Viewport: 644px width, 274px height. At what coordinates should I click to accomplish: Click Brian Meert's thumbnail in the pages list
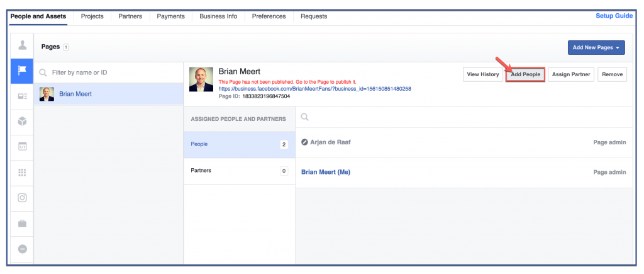tap(47, 94)
